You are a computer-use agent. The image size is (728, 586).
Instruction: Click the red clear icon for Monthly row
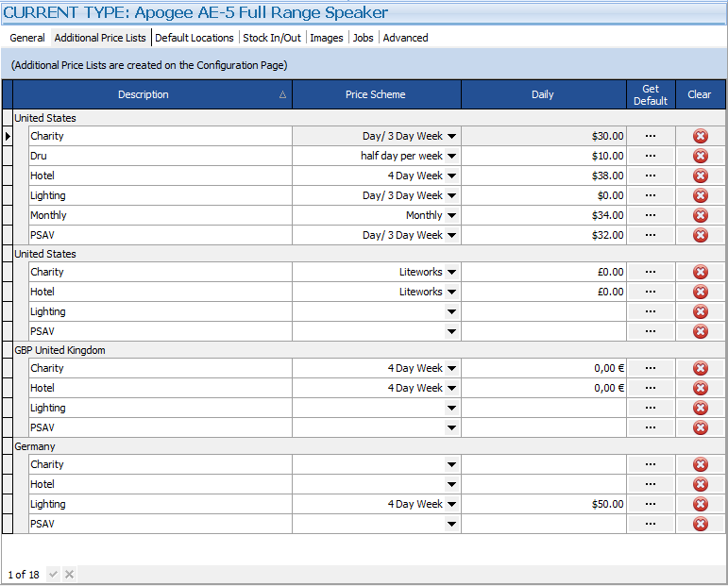(x=700, y=215)
